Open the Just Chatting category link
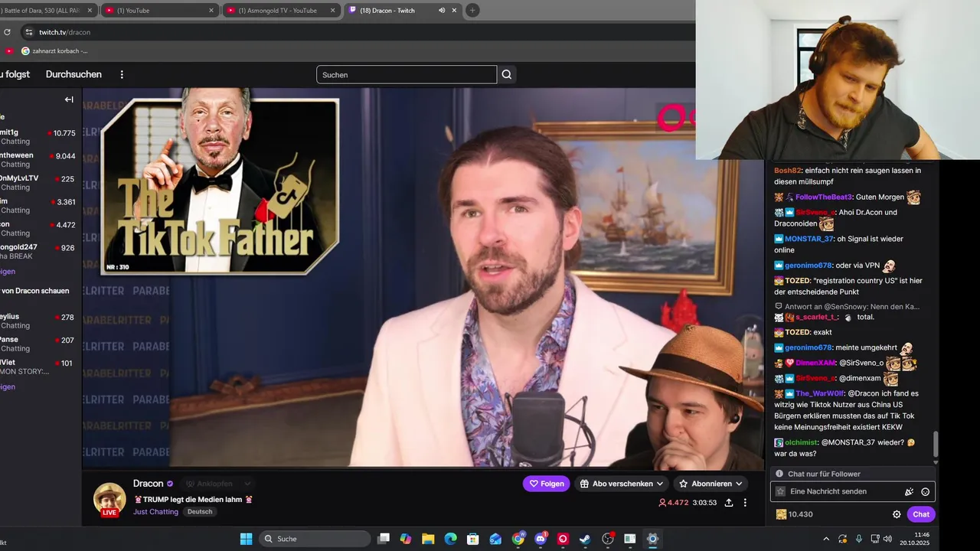This screenshot has height=551, width=980. click(155, 512)
